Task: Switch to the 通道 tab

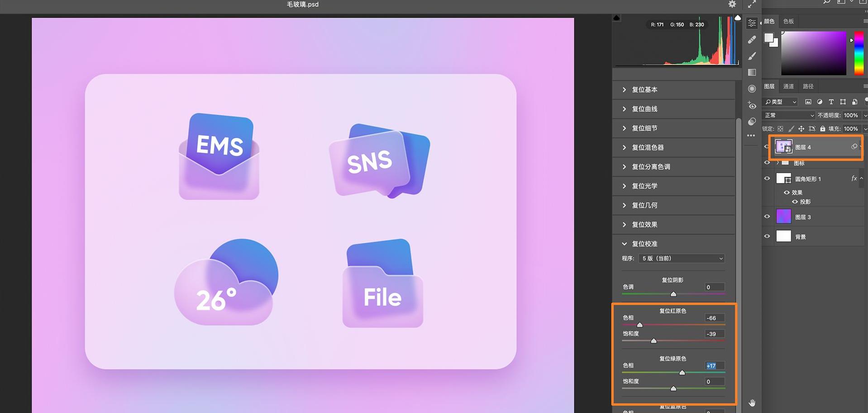Action: coord(788,86)
